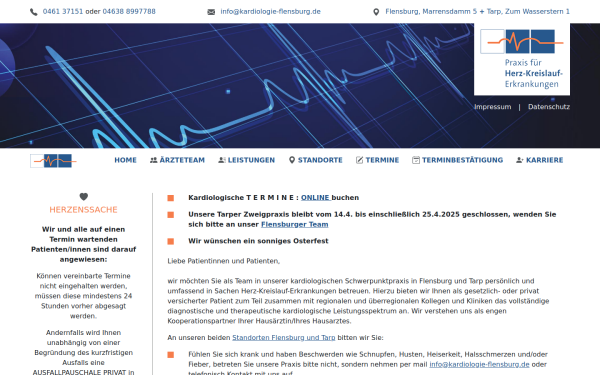Click the orange bullet beside the Osterfest line
Viewport: 600px width, 375px height.
(171, 241)
